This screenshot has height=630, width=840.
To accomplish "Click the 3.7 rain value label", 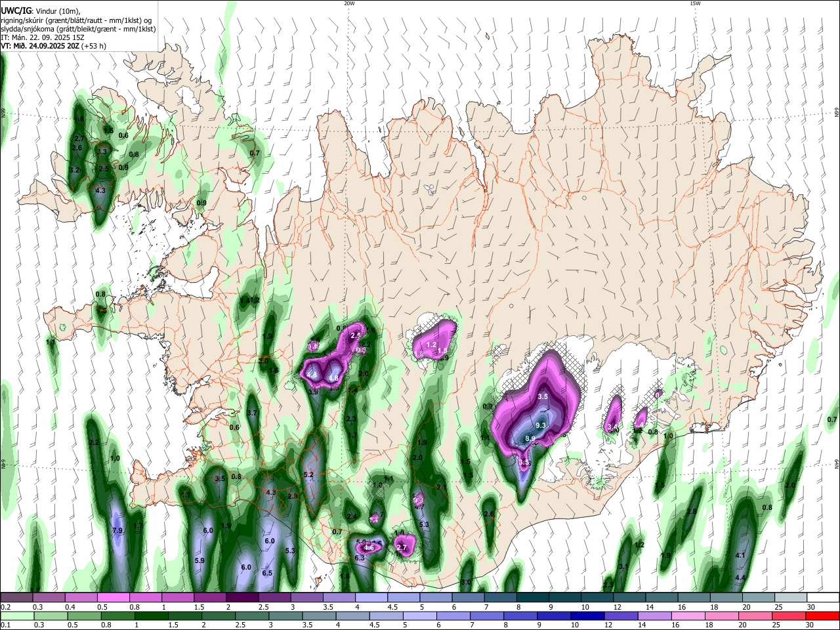I will click(x=251, y=413).
